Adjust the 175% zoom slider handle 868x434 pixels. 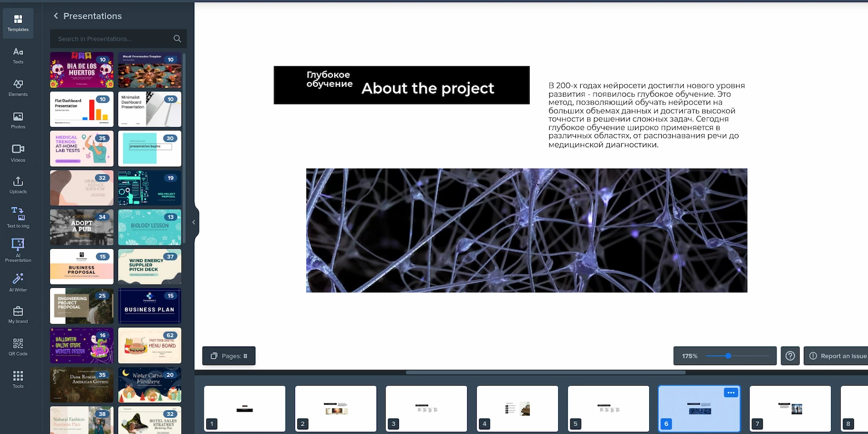pos(728,356)
